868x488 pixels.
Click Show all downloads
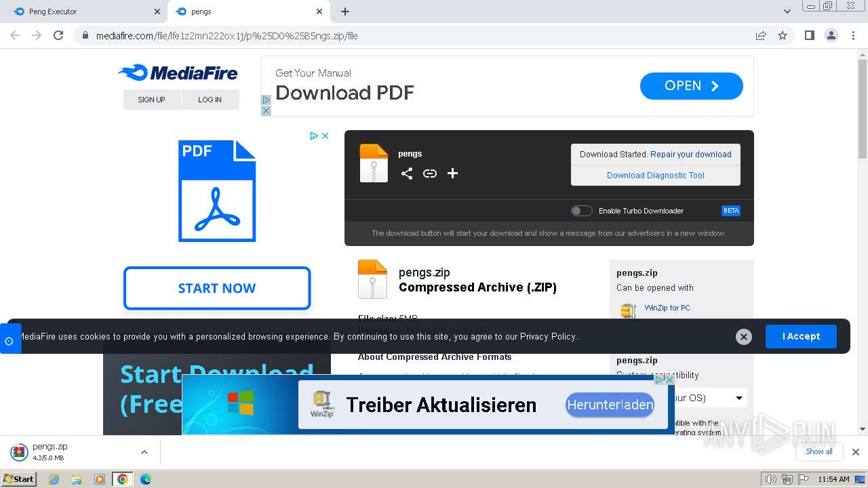818,451
